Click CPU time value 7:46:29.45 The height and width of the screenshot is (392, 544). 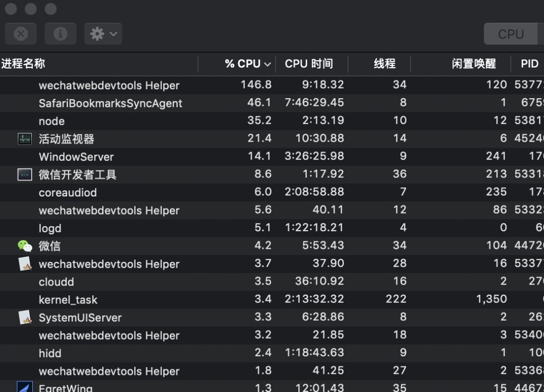pos(314,102)
